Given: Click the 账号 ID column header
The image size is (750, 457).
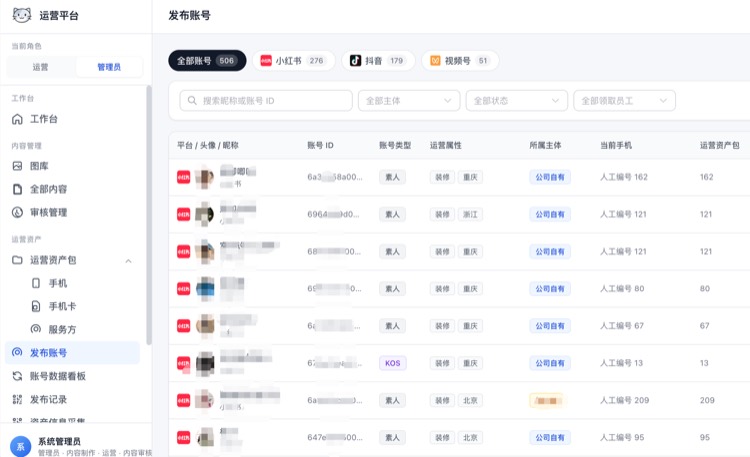Looking at the screenshot, I should click(320, 145).
